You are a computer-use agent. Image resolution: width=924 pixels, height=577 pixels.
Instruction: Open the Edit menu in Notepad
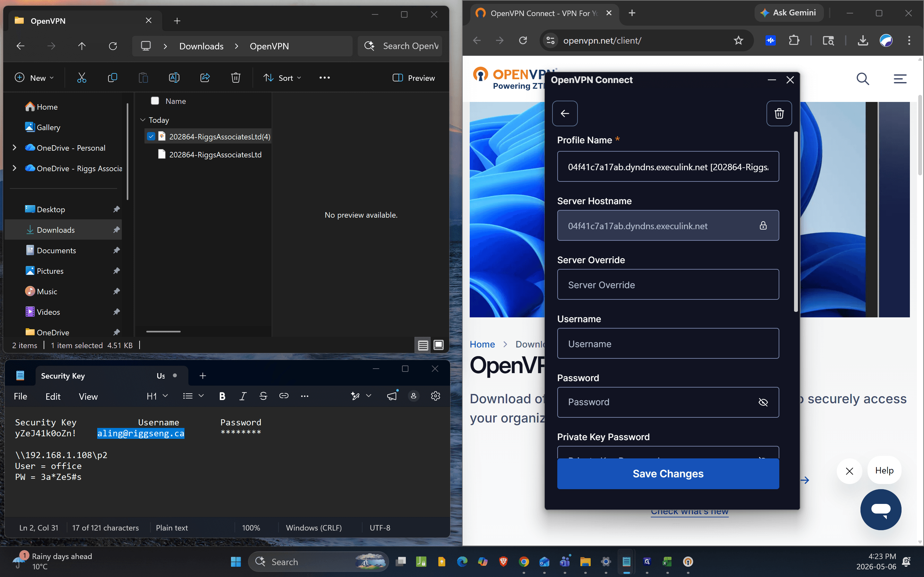(53, 397)
